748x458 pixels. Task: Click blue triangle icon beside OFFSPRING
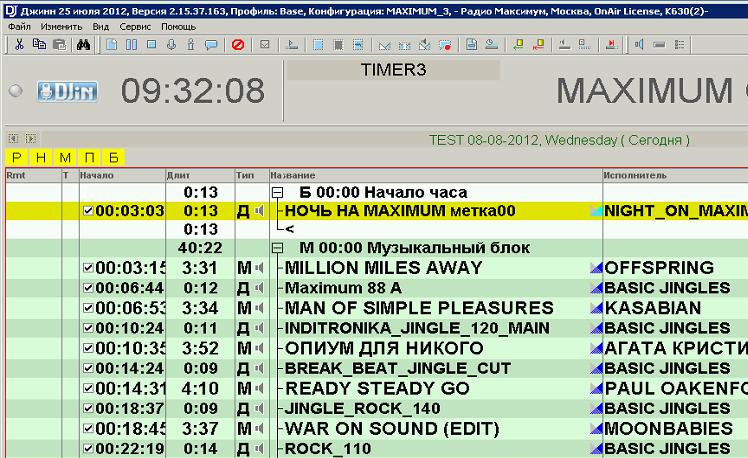[596, 268]
